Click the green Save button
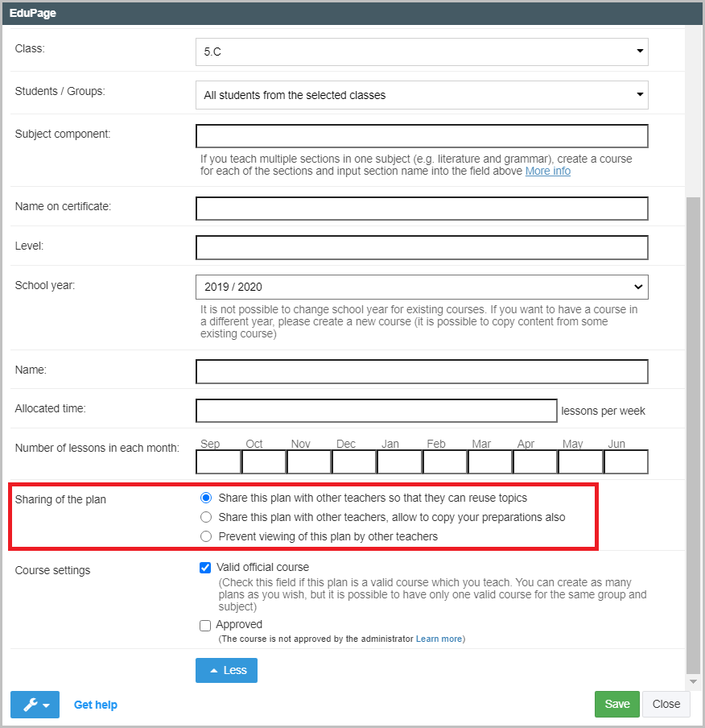The image size is (705, 728). pyautogui.click(x=617, y=704)
